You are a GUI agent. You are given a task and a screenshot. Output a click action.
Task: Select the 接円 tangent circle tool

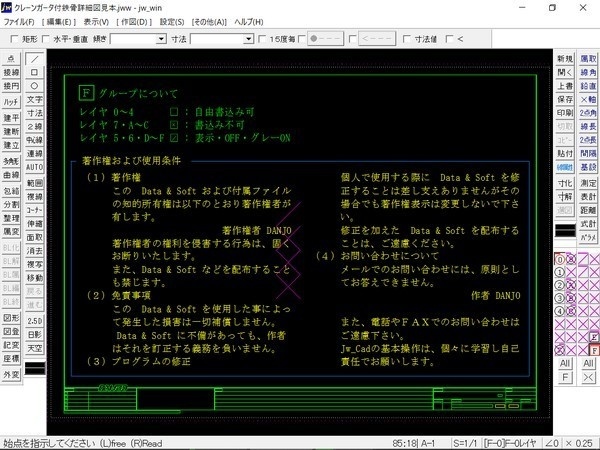click(11, 86)
